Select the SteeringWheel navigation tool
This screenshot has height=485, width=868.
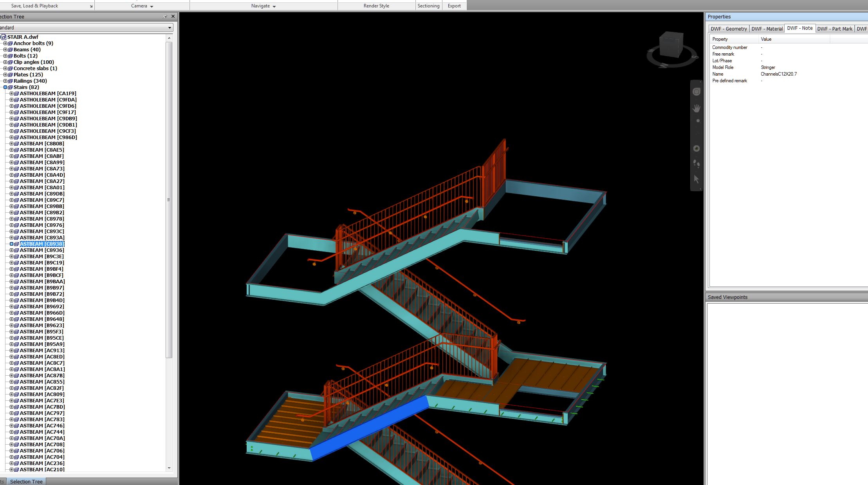coord(697,92)
